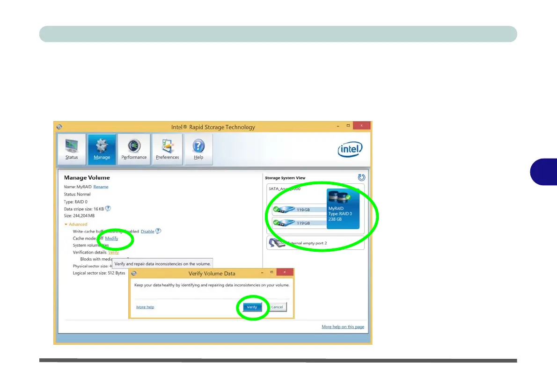Screen dimensions: 557x392
Task: Click the 'Size: 244,204 MB' text
Action: click(x=79, y=216)
